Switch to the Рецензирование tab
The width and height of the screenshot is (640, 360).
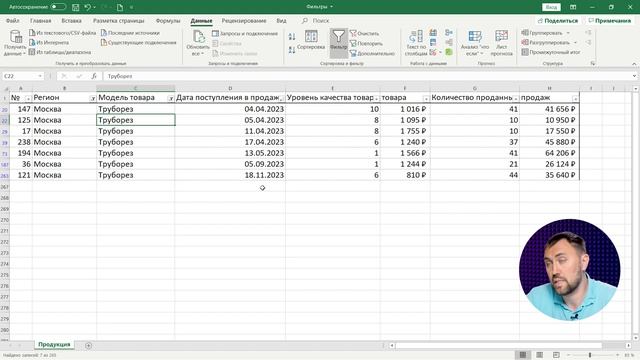pos(244,20)
